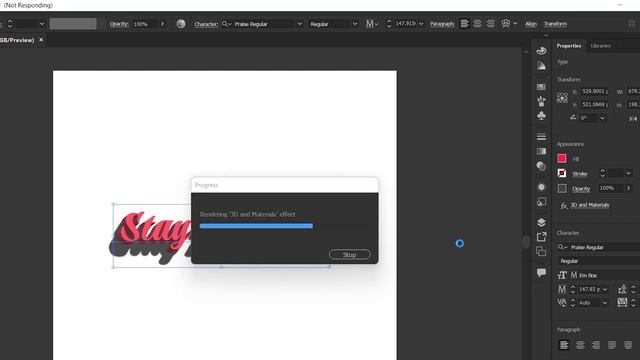Viewport: 640px width, 360px height.
Task: Click the fx effects icon
Action: point(563,206)
